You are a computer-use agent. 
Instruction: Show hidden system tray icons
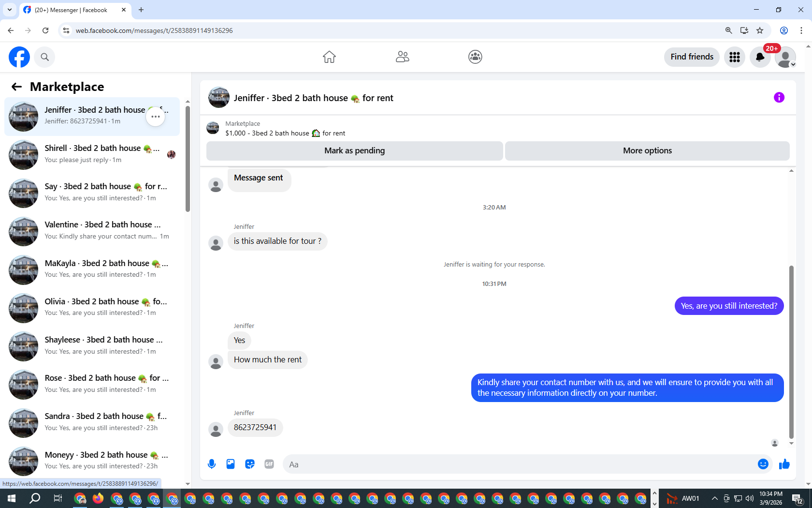coord(714,498)
